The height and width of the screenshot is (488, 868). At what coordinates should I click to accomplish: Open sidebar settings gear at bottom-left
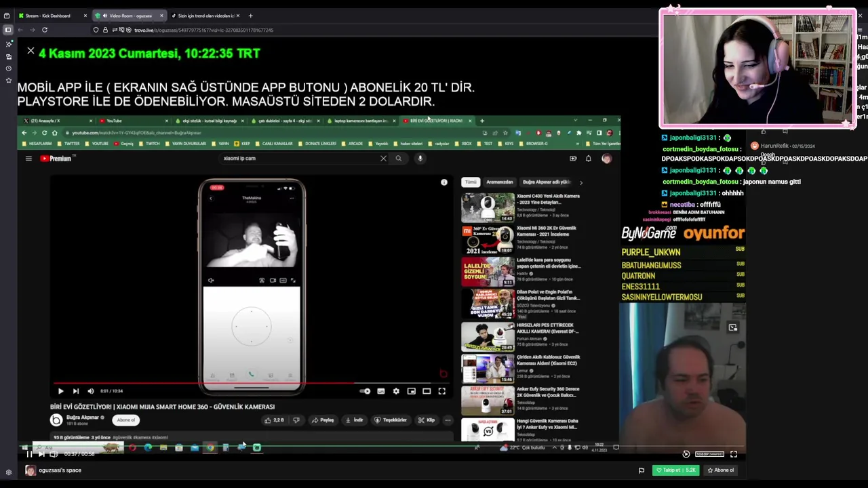[8, 472]
